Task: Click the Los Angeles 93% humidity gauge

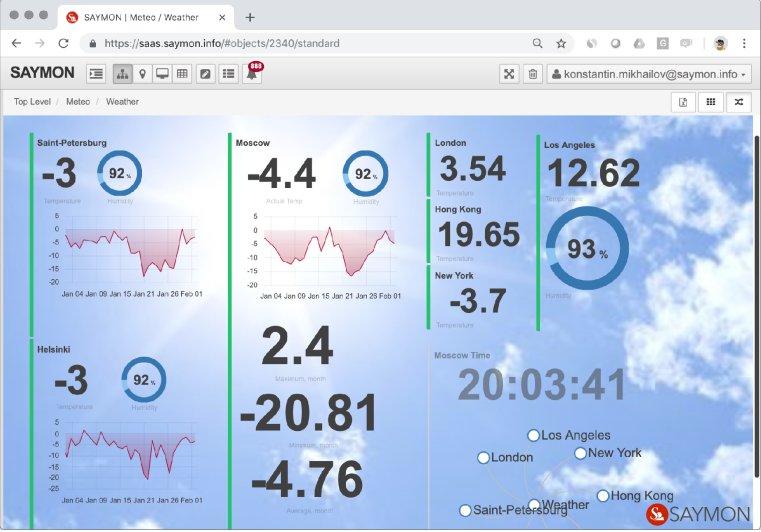Action: point(587,248)
